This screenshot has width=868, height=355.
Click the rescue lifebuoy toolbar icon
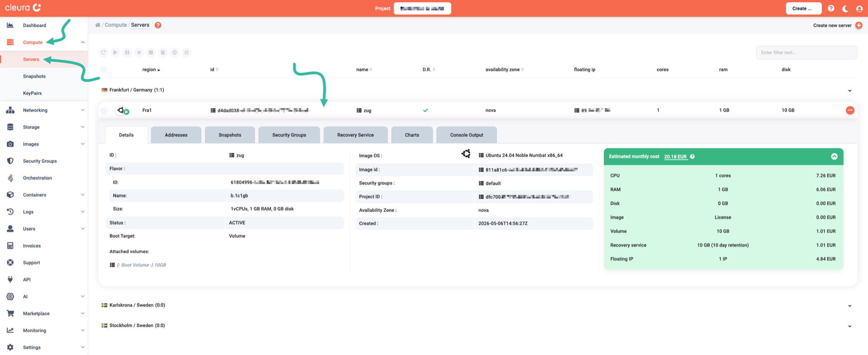(x=175, y=52)
